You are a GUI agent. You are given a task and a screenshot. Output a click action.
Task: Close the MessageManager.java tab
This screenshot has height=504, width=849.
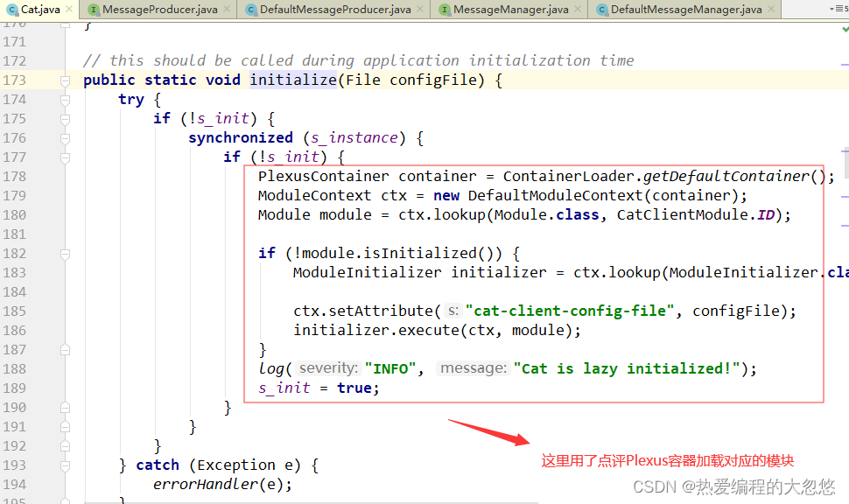coord(578,9)
